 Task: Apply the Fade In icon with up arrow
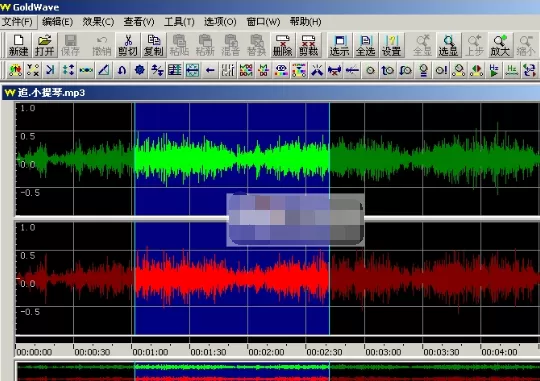388,70
